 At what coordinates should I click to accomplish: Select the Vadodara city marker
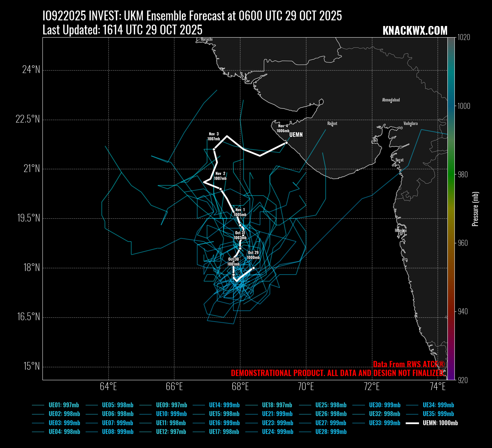tap(411, 126)
